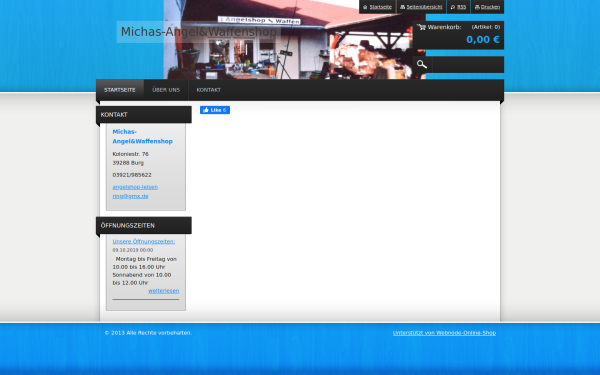This screenshot has height=375, width=600.
Task: Click the magnifier search icon
Action: 422,64
